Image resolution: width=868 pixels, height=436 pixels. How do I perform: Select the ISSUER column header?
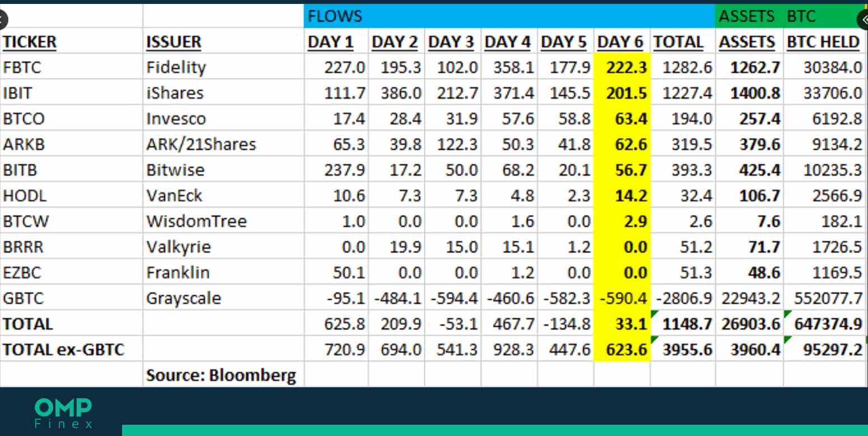[174, 42]
